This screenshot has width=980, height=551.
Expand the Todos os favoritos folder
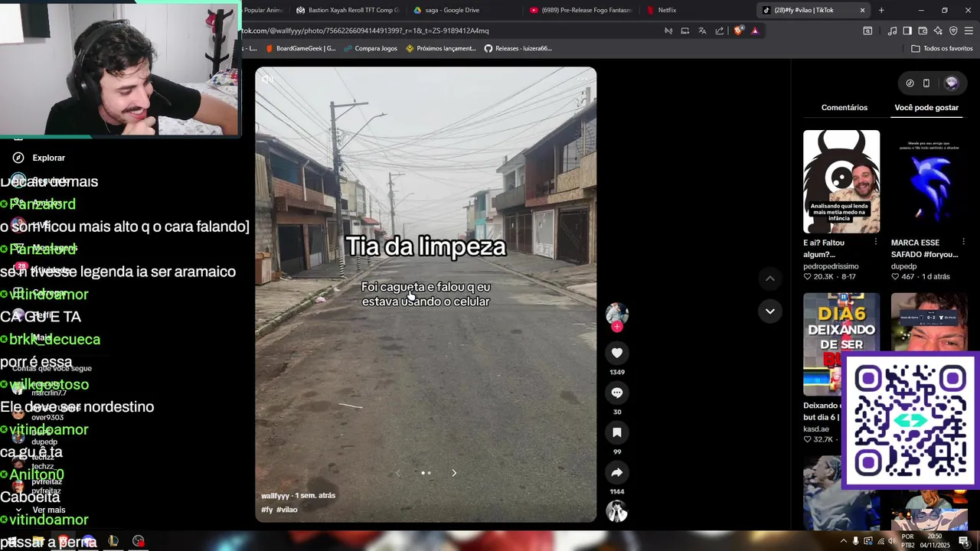pyautogui.click(x=942, y=48)
